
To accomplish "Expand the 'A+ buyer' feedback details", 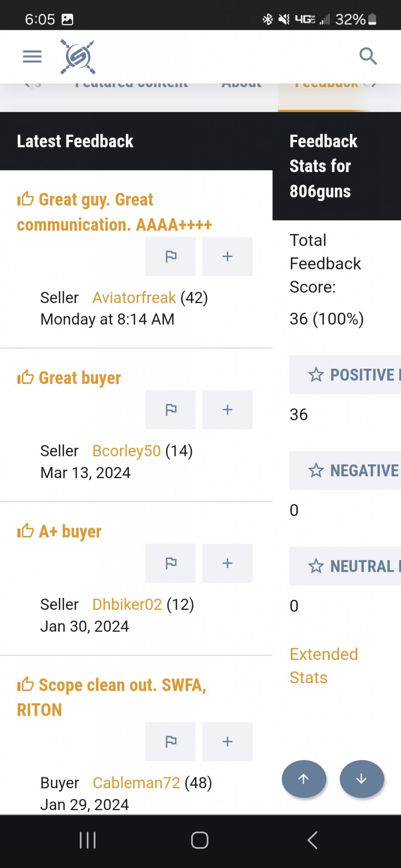I will (x=227, y=563).
